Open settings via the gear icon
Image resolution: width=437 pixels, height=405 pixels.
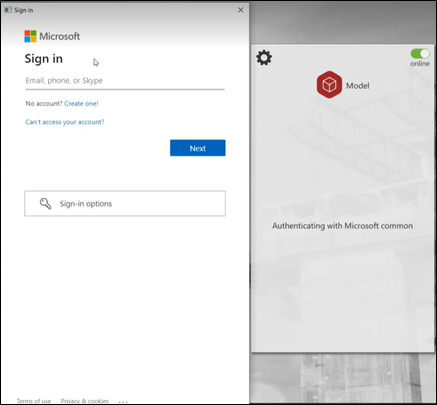(264, 58)
